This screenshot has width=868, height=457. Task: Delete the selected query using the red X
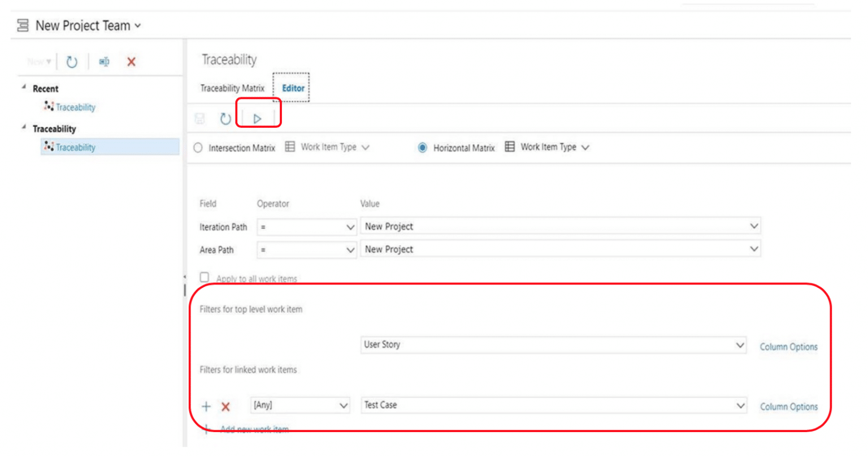click(x=131, y=62)
